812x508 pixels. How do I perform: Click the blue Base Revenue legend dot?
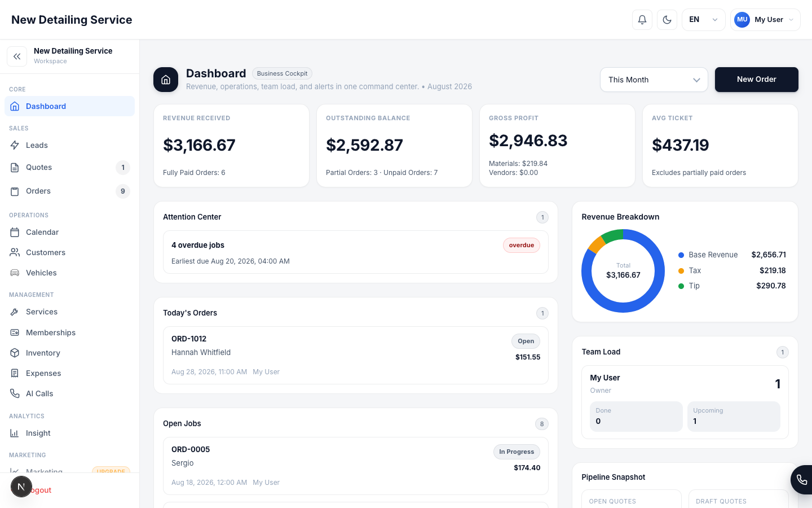point(681,255)
